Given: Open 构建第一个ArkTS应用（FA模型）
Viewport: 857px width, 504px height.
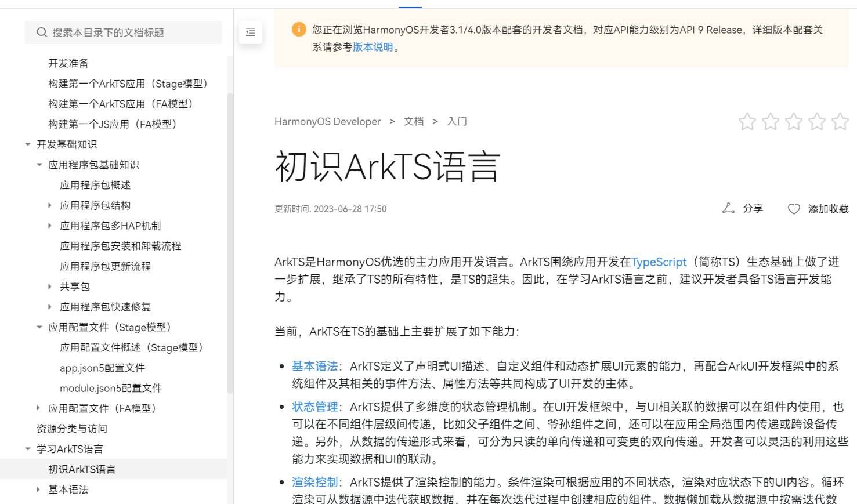Looking at the screenshot, I should 121,104.
